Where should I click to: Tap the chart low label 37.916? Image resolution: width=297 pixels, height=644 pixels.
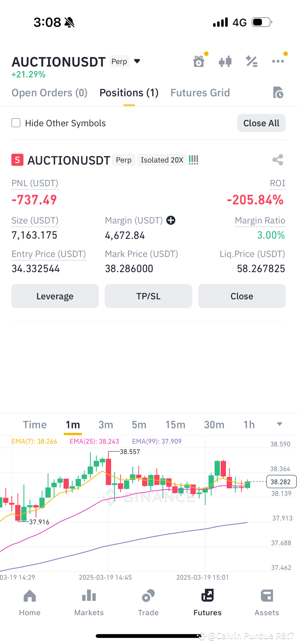click(x=39, y=522)
